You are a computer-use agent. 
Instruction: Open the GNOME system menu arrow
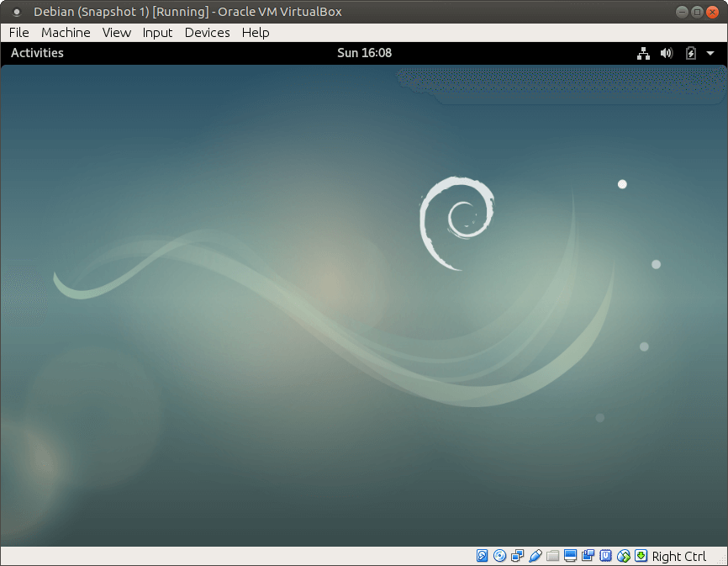coord(710,53)
